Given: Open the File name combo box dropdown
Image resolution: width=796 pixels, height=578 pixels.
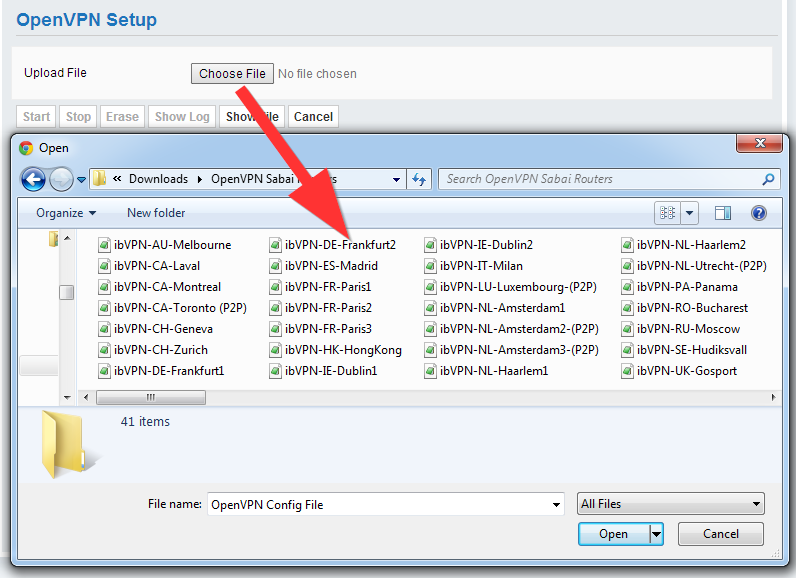Looking at the screenshot, I should [x=556, y=504].
